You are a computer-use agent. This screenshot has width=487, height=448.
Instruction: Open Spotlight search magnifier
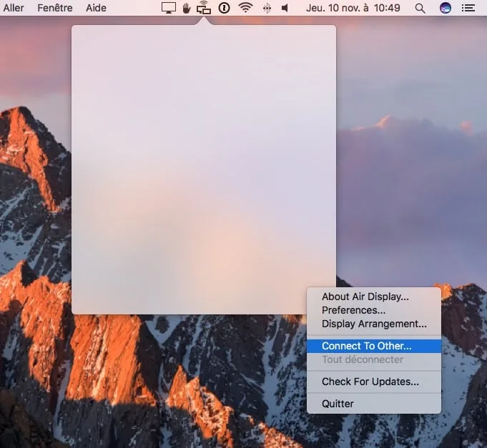coord(420,9)
